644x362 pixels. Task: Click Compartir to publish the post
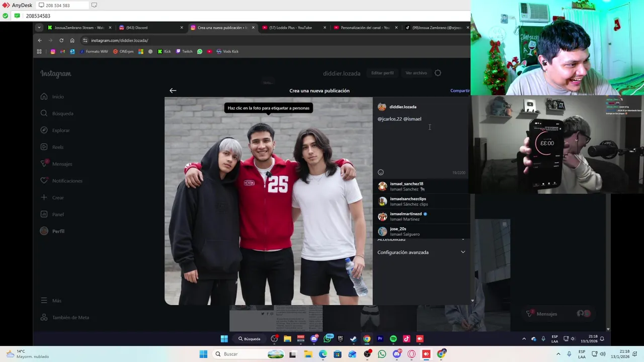(x=460, y=90)
